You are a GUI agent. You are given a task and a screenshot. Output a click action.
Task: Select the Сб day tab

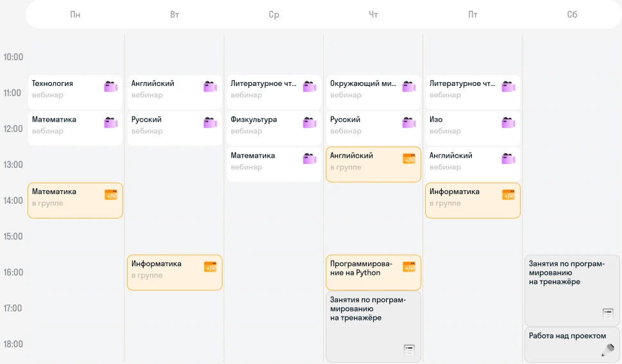(x=572, y=15)
